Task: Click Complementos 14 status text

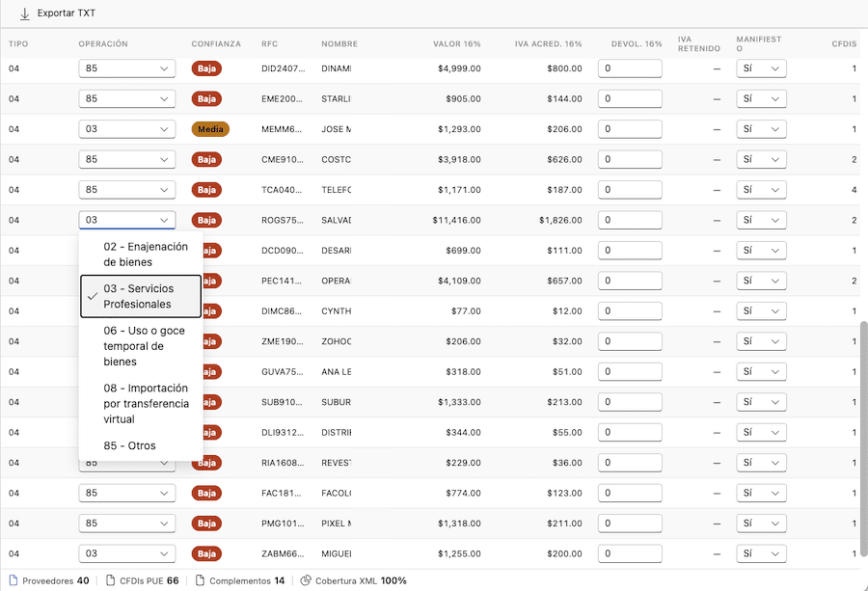Action: 247,580
